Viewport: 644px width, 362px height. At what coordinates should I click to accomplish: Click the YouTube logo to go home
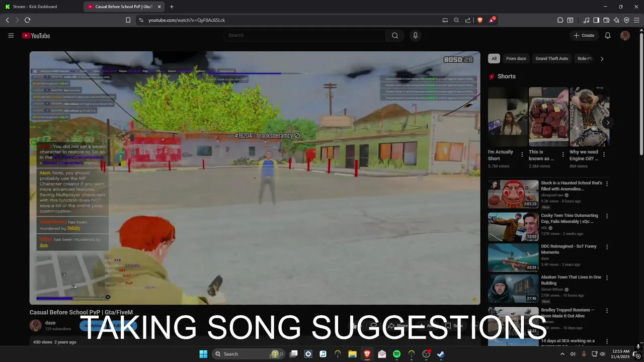point(36,36)
